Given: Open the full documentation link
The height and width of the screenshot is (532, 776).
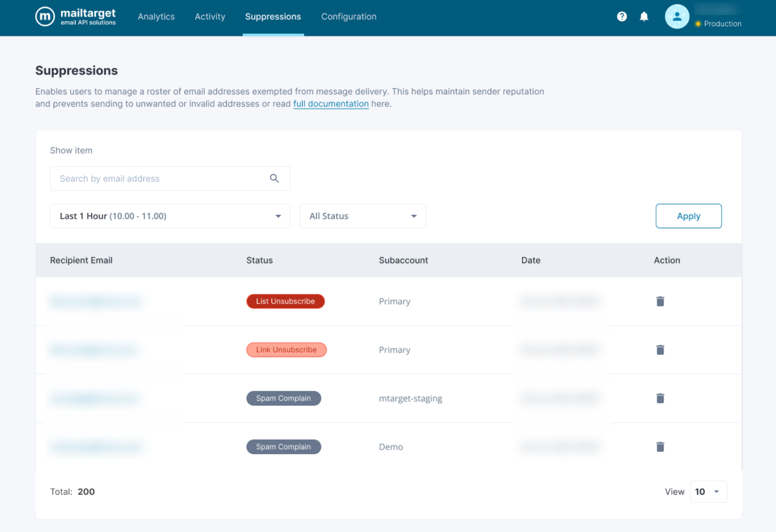Looking at the screenshot, I should [x=331, y=104].
